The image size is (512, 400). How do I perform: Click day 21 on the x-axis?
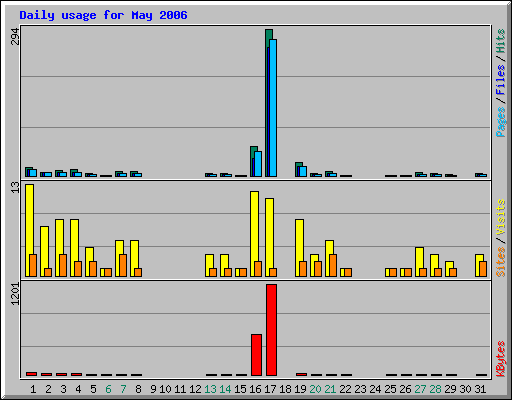pos(330,389)
